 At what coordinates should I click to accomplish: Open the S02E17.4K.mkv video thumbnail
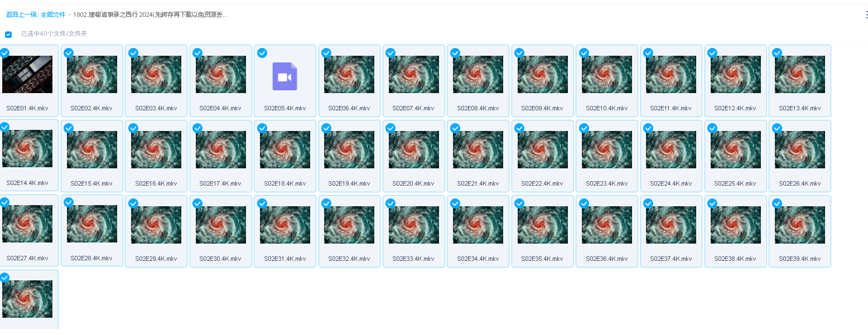tap(220, 149)
